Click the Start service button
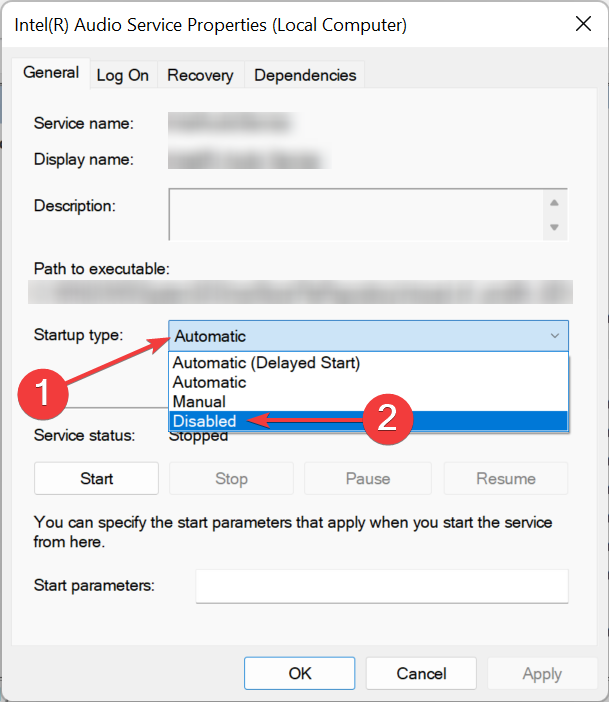 pos(96,479)
